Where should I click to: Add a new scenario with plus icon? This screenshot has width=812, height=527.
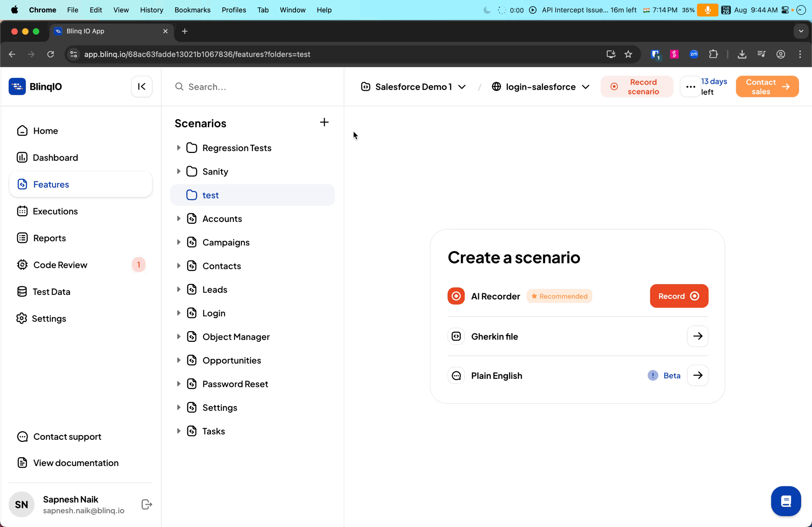click(324, 122)
